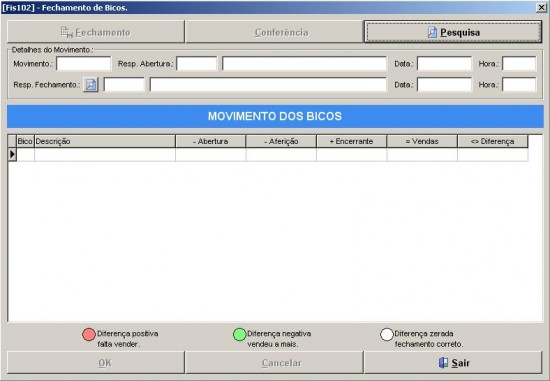The image size is (550, 381).
Task: Focus the Data field of Resp. Abertura row
Action: (444, 64)
